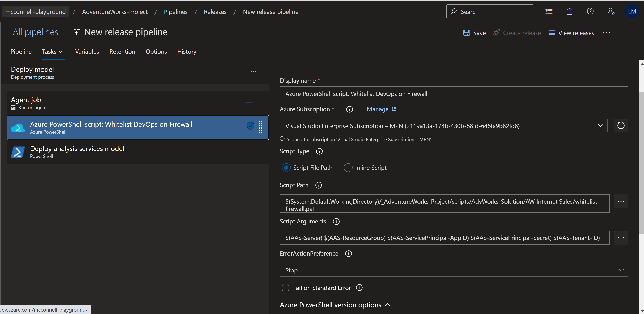Image resolution: width=644 pixels, height=314 pixels.
Task: Open the Tasks tab dropdown chevron
Action: [61, 52]
